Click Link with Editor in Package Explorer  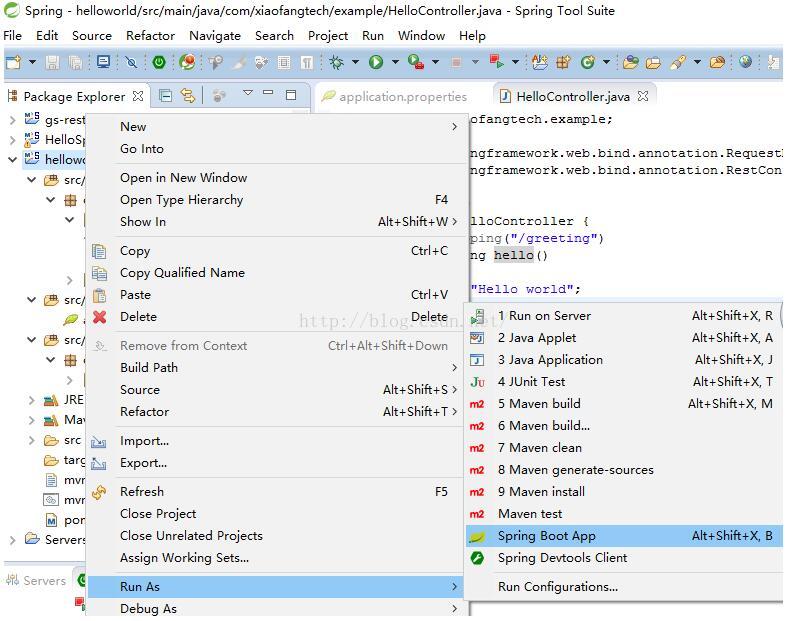pyautogui.click(x=188, y=95)
